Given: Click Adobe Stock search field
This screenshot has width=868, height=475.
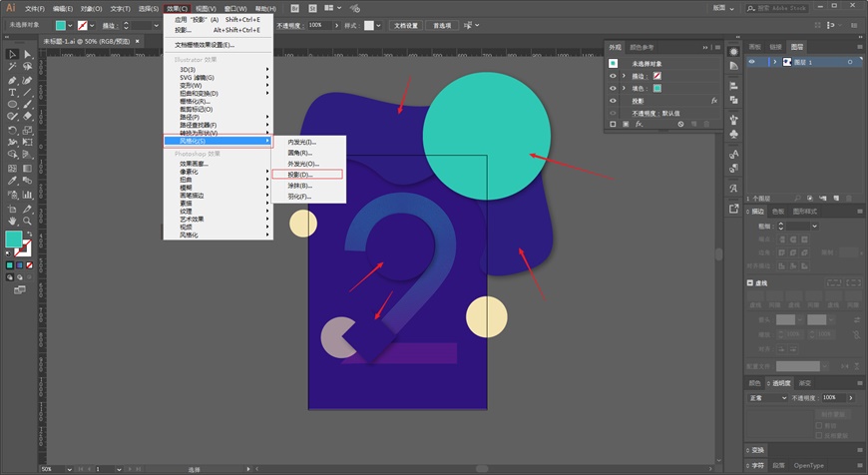Looking at the screenshot, I should click(778, 8).
